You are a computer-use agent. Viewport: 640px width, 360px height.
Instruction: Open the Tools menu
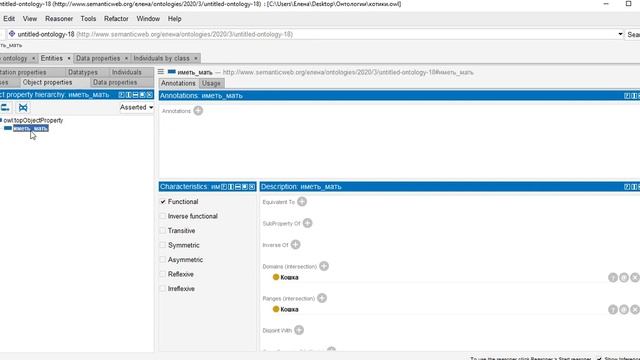[x=88, y=19]
